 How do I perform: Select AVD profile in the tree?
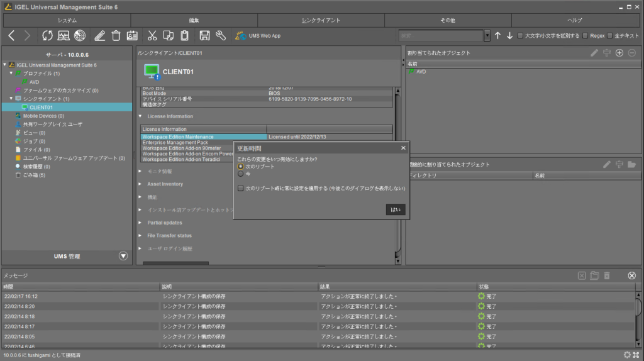[x=34, y=82]
